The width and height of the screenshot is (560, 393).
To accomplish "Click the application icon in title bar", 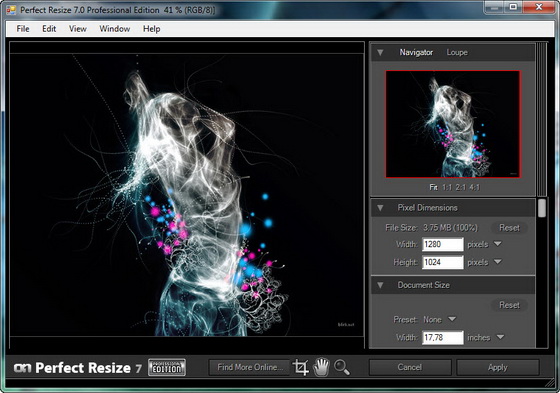I will click(11, 10).
